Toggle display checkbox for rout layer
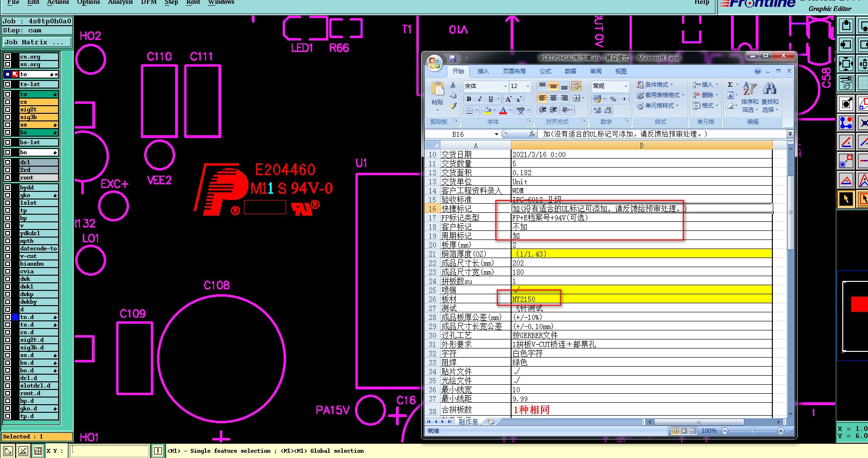The image size is (868, 458). (x=8, y=178)
